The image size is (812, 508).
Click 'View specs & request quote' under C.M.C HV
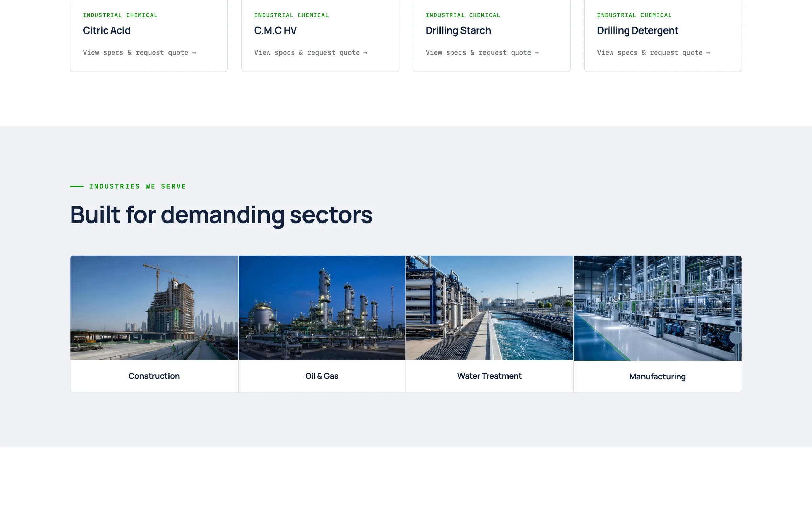(x=311, y=52)
